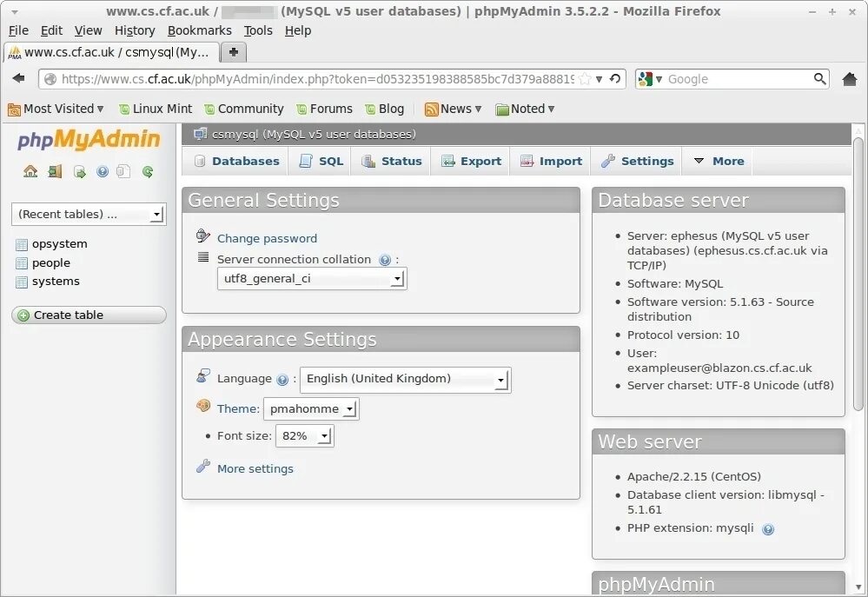This screenshot has width=868, height=597.
Task: Bookmark this page with star icon
Action: pos(585,78)
